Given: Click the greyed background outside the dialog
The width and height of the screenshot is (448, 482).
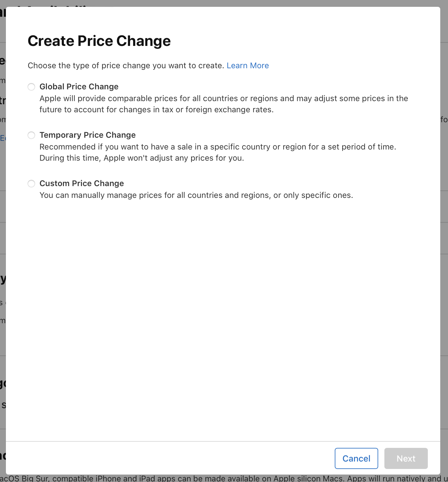Looking at the screenshot, I should click(444, 248).
